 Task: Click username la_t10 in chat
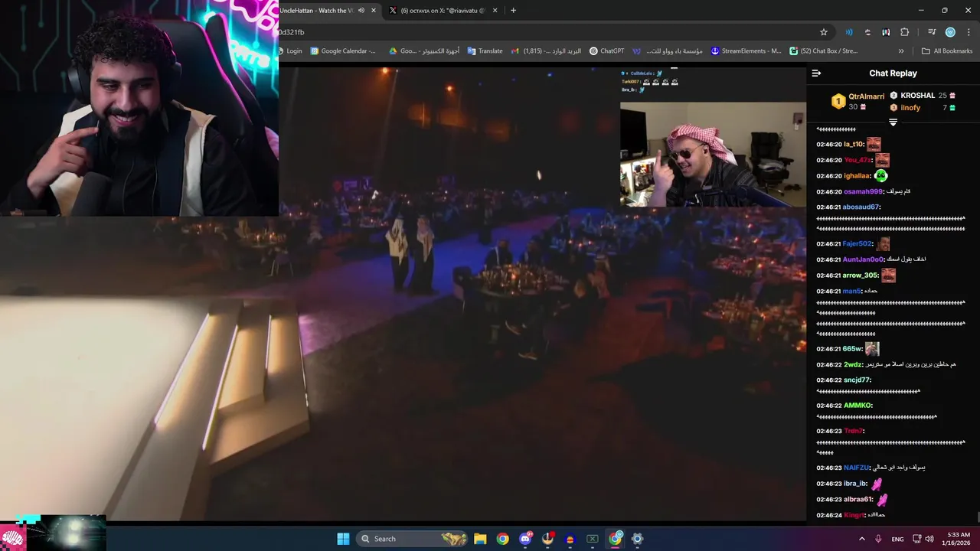pos(854,145)
